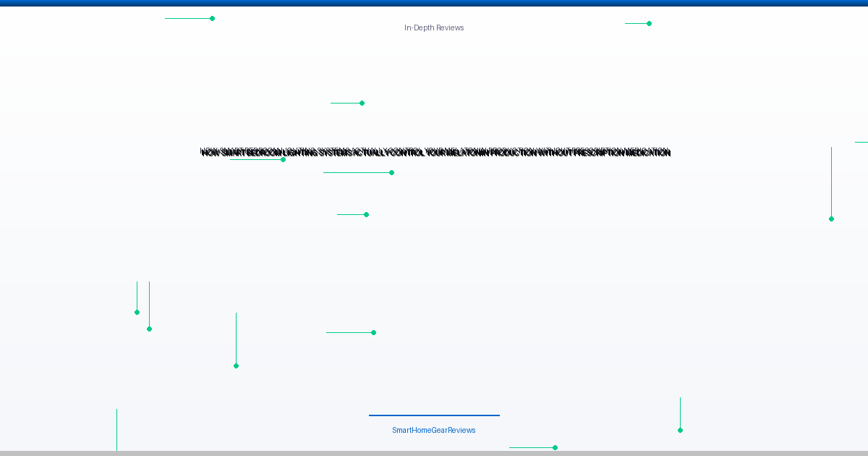Click the green dot ending the long right-edge line
The width and height of the screenshot is (868, 456).
tap(831, 219)
